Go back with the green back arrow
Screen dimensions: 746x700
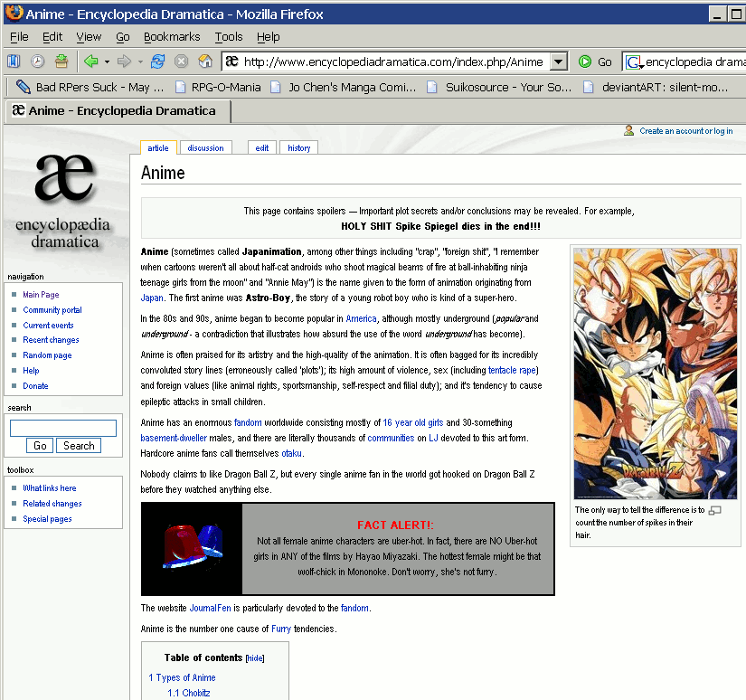[90, 61]
